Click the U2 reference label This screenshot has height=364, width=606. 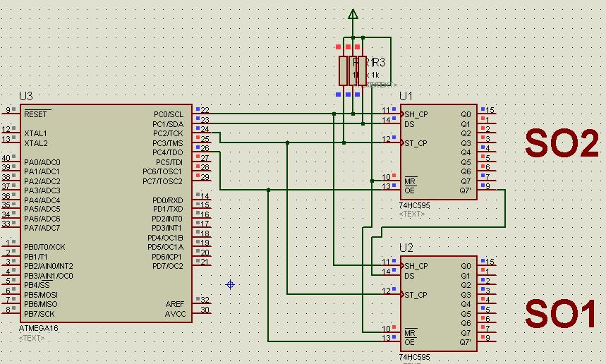(406, 248)
